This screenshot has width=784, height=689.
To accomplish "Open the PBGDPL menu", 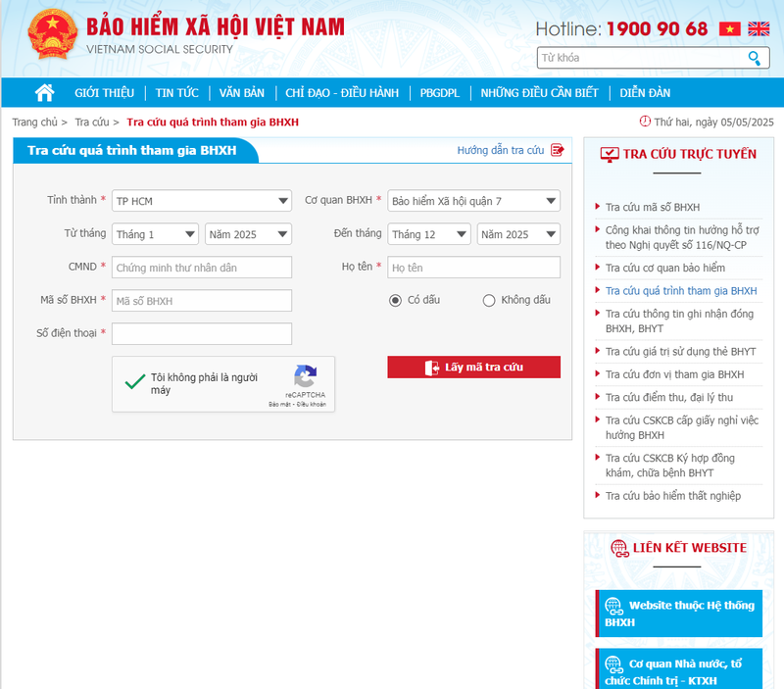I will [x=439, y=93].
